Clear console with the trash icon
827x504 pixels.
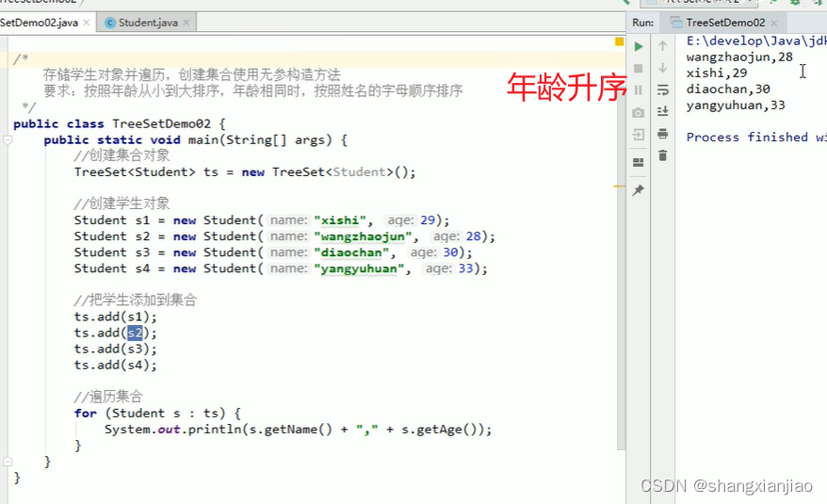click(663, 155)
